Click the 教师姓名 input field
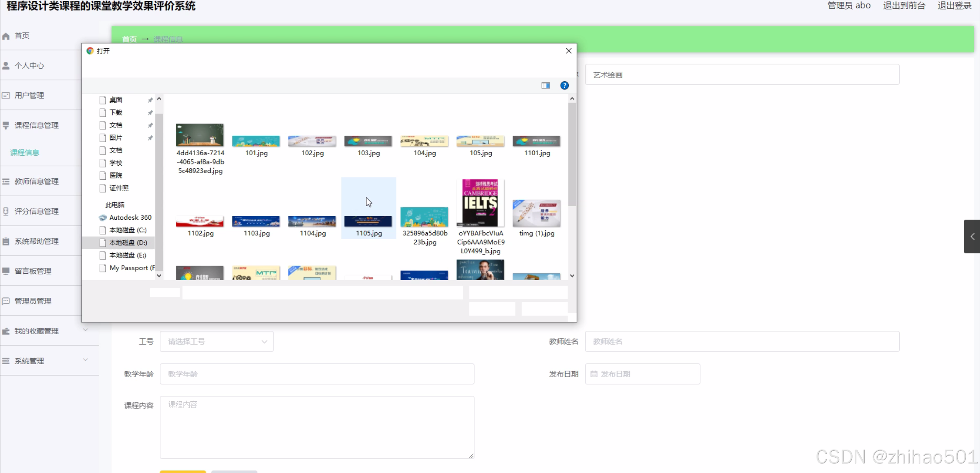 pyautogui.click(x=742, y=342)
